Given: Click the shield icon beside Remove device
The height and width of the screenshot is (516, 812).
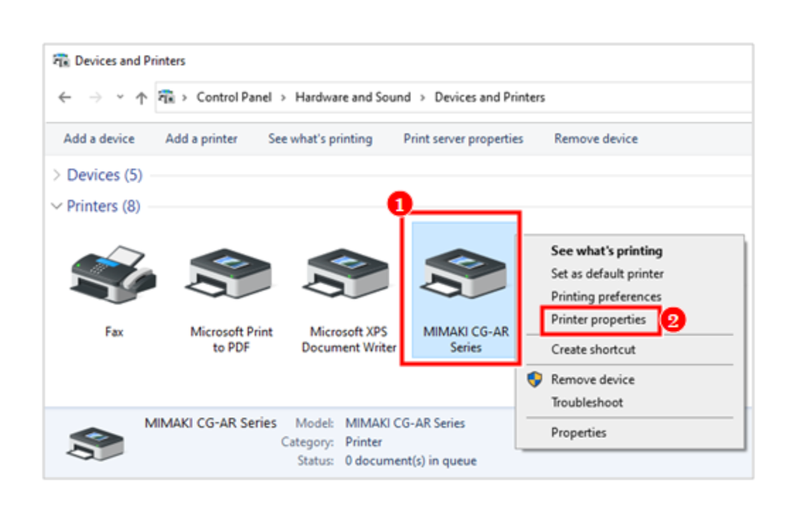Looking at the screenshot, I should pos(535,380).
